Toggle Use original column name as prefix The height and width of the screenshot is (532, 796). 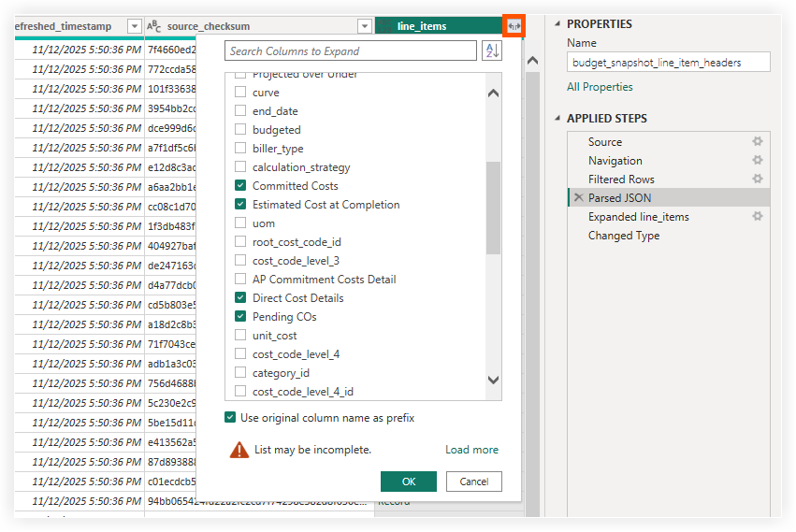pos(230,417)
